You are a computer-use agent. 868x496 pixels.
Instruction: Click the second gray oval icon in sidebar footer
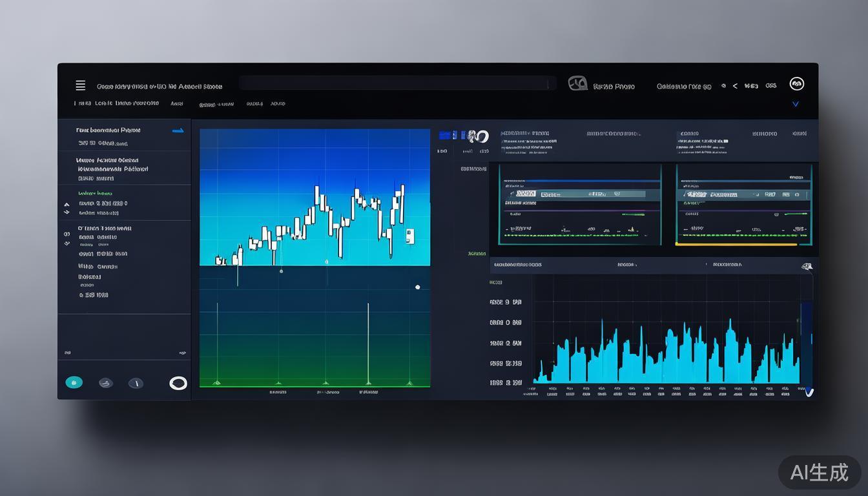106,383
